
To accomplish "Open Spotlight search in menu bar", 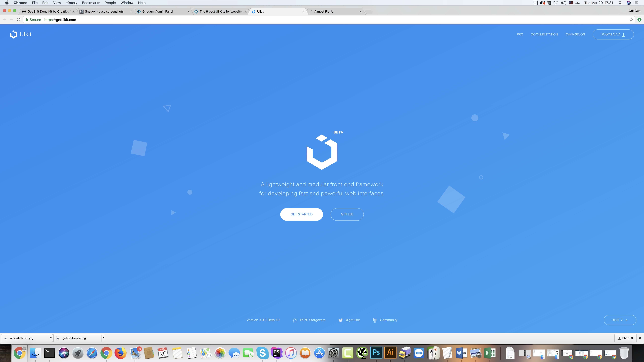I will 620,3.
